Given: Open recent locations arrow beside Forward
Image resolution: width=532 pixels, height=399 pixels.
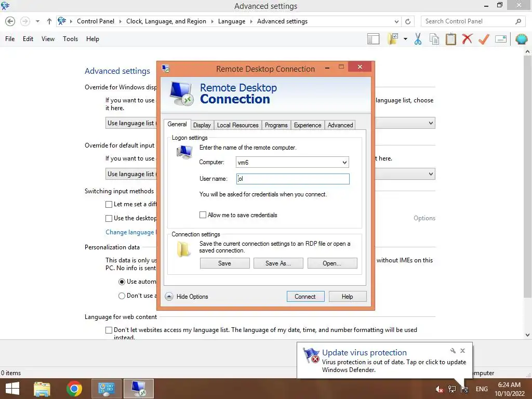Looking at the screenshot, I should pos(37,21).
